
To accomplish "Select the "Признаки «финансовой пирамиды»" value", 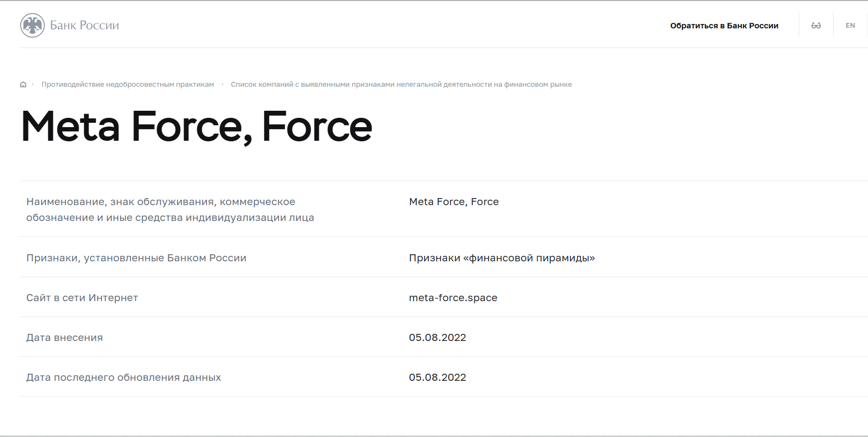I will (x=502, y=258).
